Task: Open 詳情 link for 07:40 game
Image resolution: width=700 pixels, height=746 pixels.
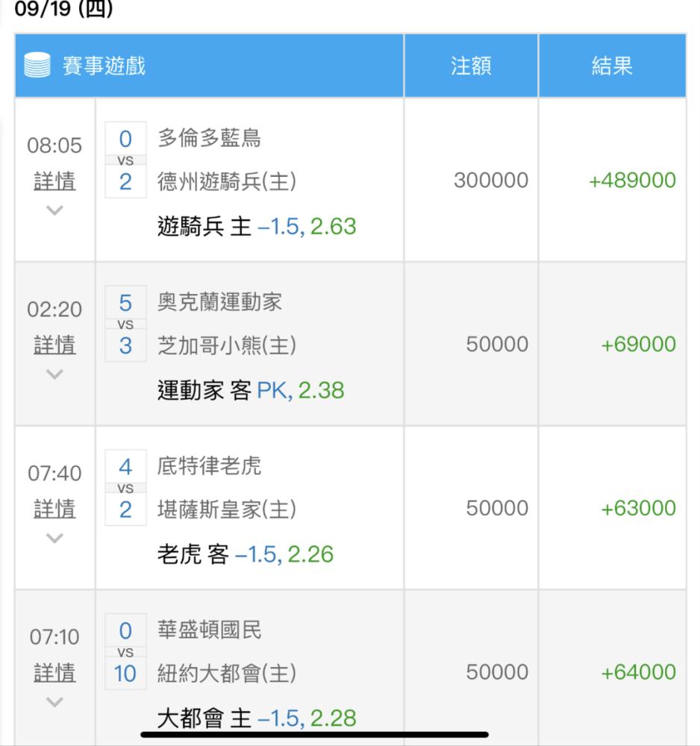Action: (54, 509)
